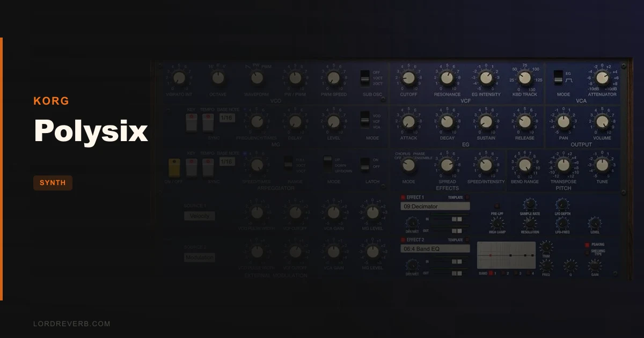Click the TUNE knob
This screenshot has width=644, height=338.
tap(603, 165)
